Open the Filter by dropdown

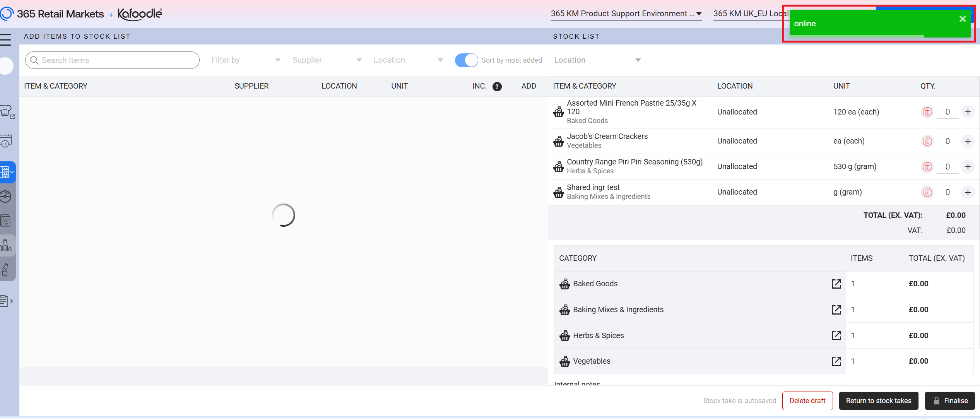[x=246, y=60]
